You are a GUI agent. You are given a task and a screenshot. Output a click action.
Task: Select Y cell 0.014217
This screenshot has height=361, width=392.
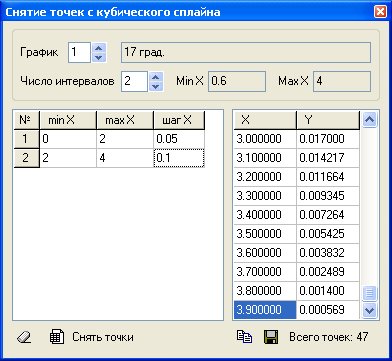click(328, 158)
